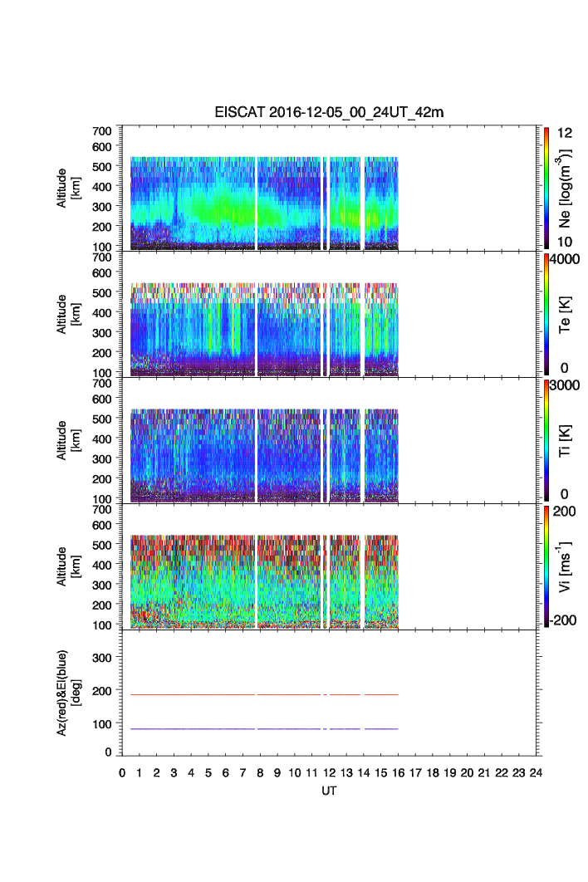Click the 24 tick on UT axis
Viewport: 588px width, 882px height.
click(536, 773)
